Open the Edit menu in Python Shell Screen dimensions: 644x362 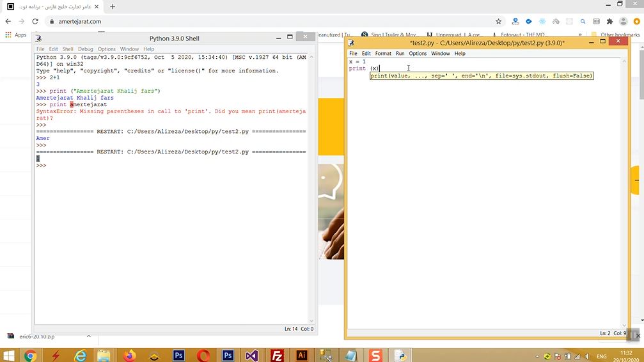(x=53, y=49)
